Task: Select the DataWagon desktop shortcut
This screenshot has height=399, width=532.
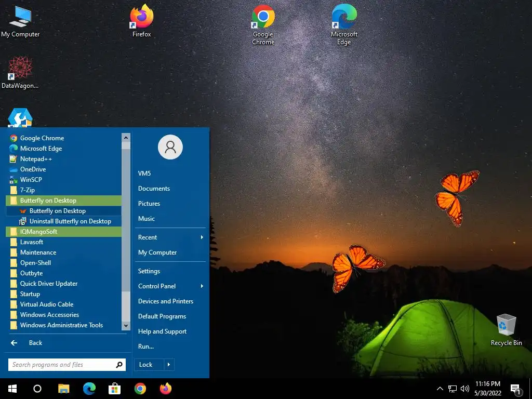Action: [x=20, y=73]
